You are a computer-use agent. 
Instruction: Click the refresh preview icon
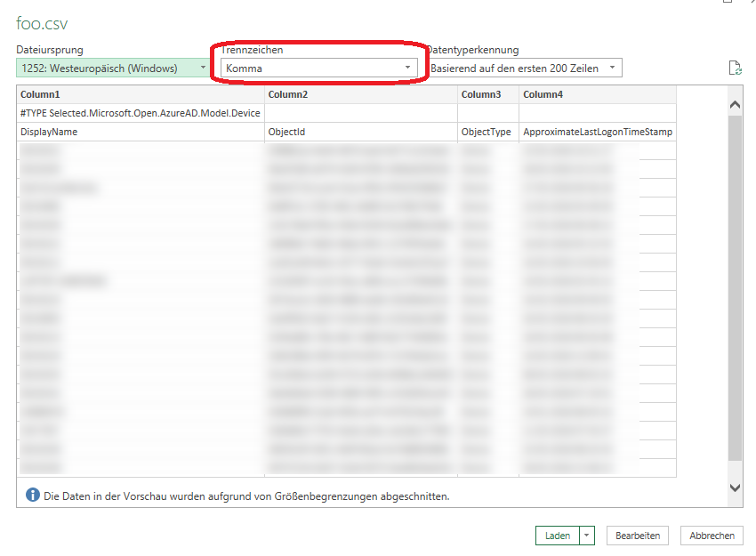735,68
